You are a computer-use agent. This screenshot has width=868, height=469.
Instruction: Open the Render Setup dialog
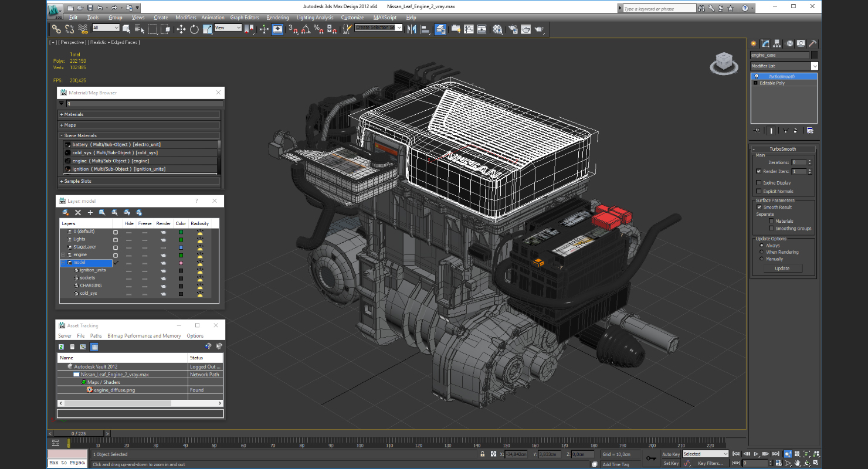coord(513,29)
